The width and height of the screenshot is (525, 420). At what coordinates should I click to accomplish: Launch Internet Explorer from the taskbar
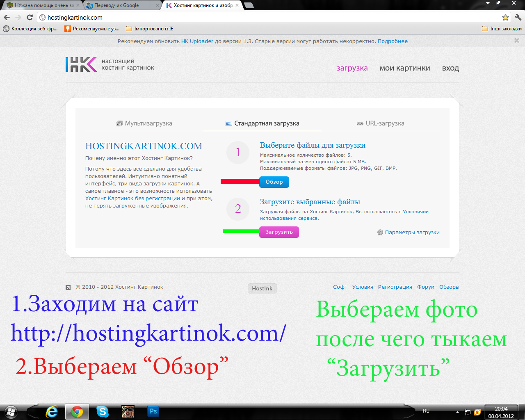click(52, 411)
